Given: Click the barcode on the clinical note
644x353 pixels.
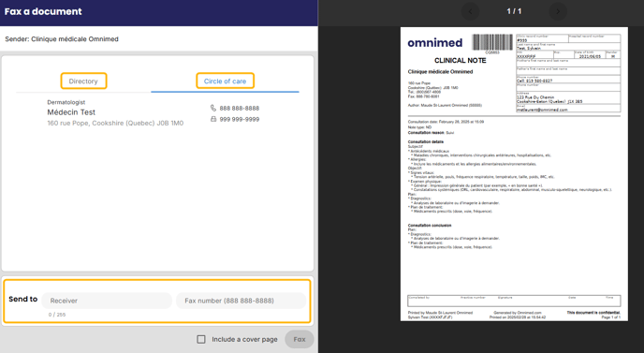Looking at the screenshot, I should coord(492,42).
